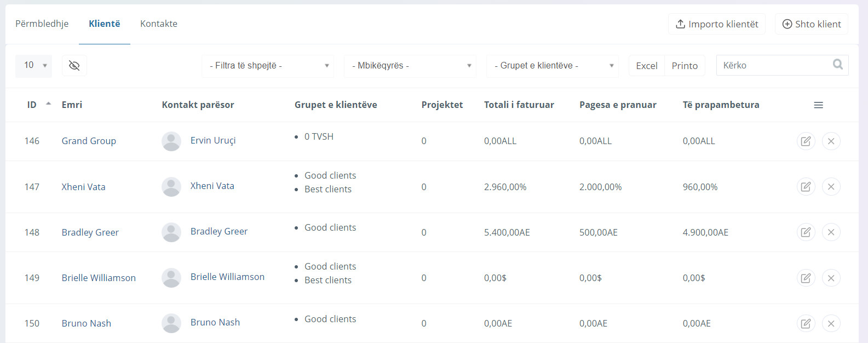Click the Importo klientët button

[716, 24]
